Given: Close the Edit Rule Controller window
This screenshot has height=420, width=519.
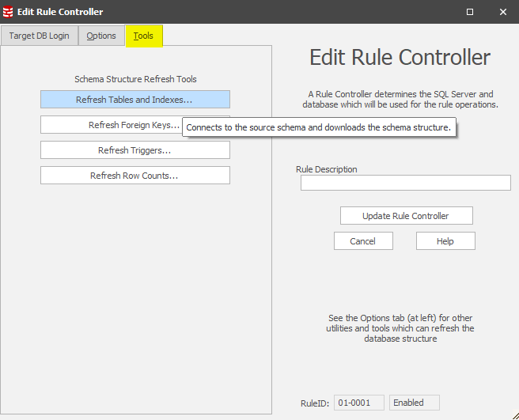Looking at the screenshot, I should (503, 12).
